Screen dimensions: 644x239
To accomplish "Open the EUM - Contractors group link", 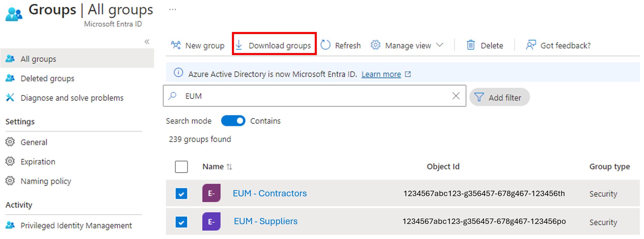I will [x=270, y=193].
